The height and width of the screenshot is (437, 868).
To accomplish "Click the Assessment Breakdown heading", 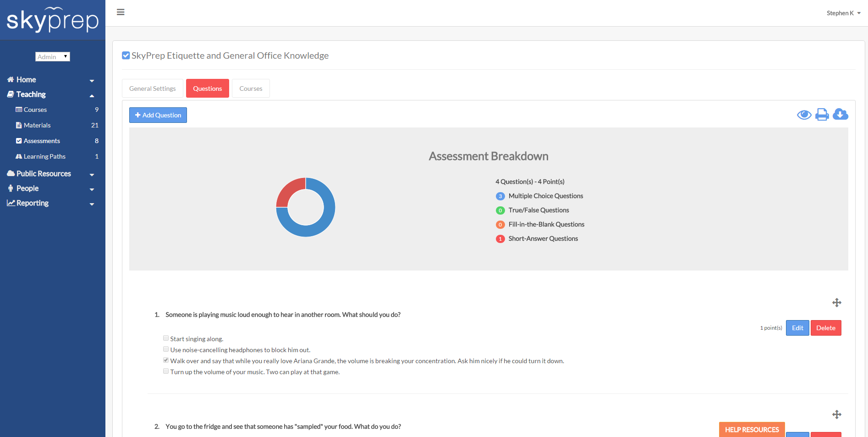I will [489, 156].
